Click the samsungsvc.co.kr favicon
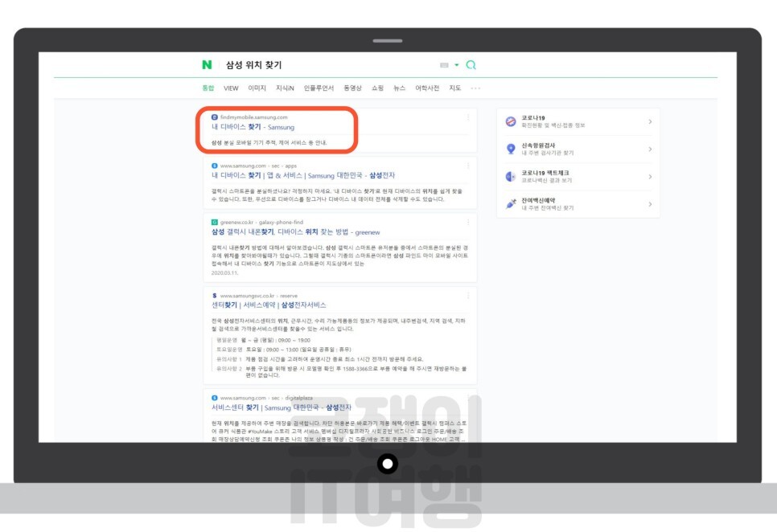 point(215,296)
